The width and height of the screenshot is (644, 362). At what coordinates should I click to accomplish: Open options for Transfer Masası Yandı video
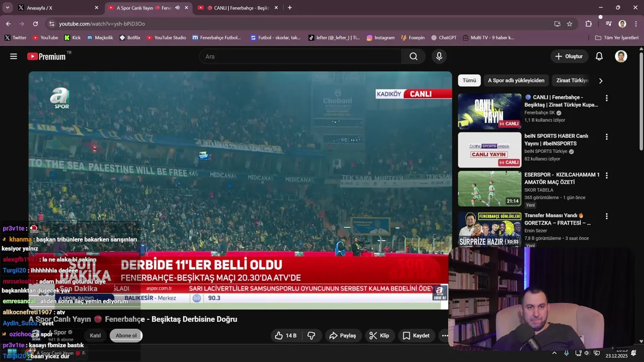[606, 216]
